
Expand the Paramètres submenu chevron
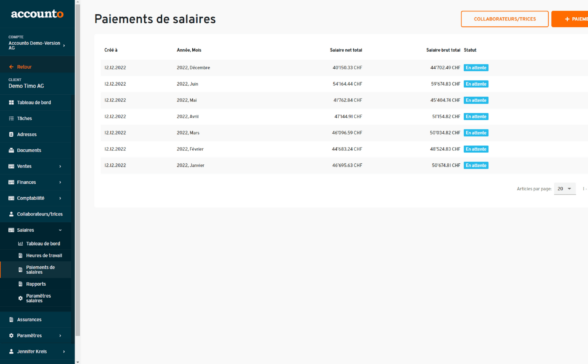tap(60, 336)
